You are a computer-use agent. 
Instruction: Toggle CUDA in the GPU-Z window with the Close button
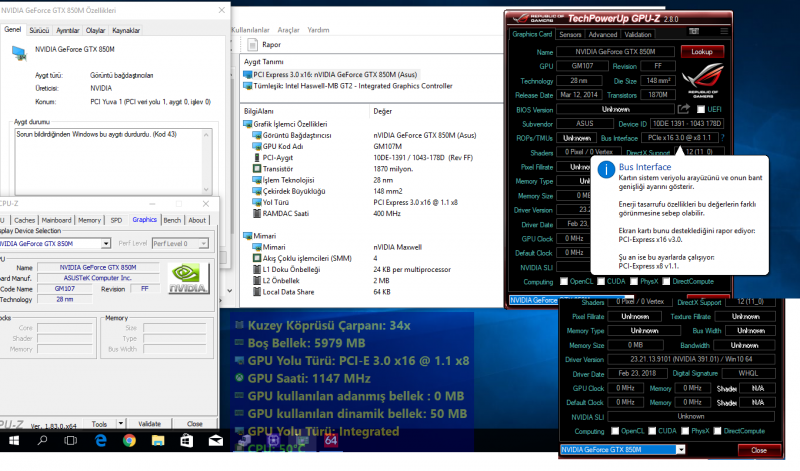pyautogui.click(x=652, y=431)
